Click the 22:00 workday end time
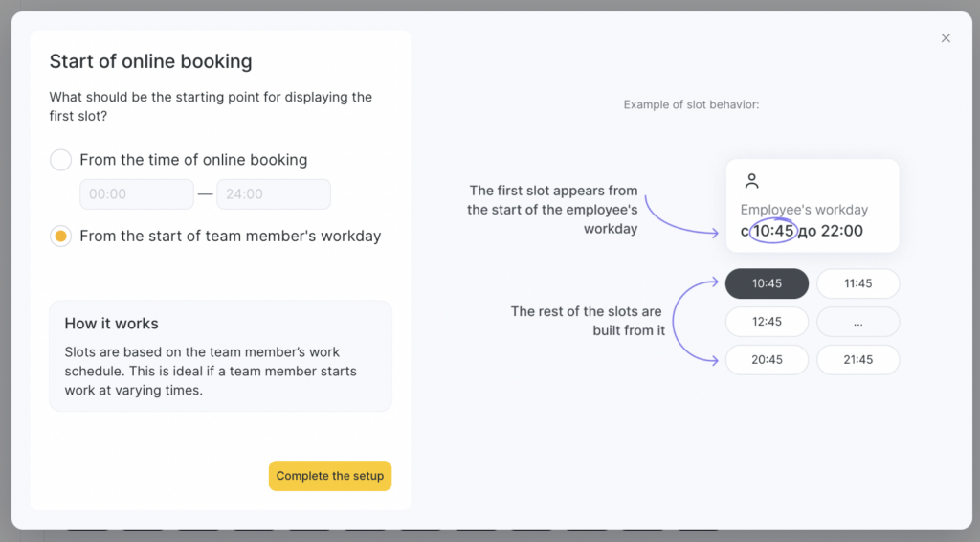This screenshot has width=980, height=542. click(840, 231)
